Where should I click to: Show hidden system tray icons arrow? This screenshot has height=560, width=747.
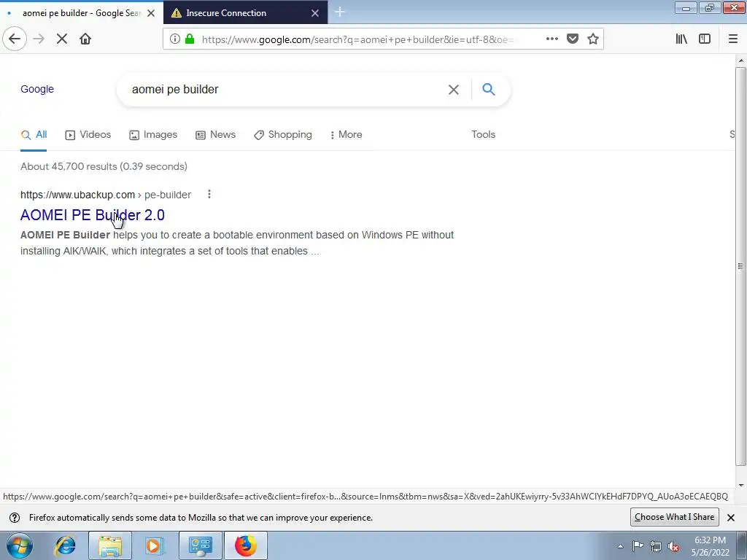point(620,546)
